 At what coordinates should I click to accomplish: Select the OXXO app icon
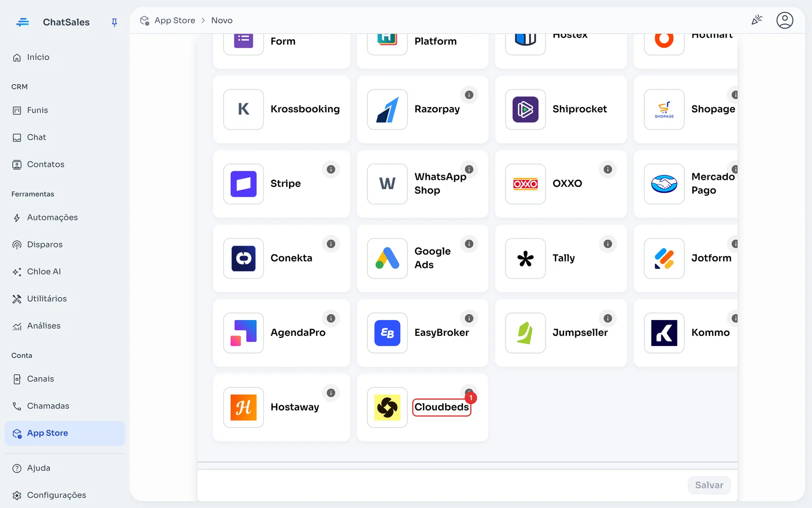[x=525, y=184]
